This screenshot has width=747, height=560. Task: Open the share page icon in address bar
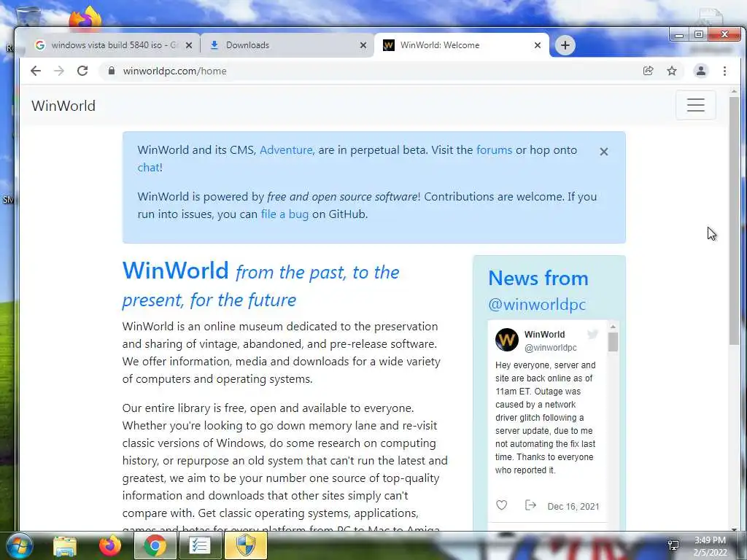coord(648,71)
